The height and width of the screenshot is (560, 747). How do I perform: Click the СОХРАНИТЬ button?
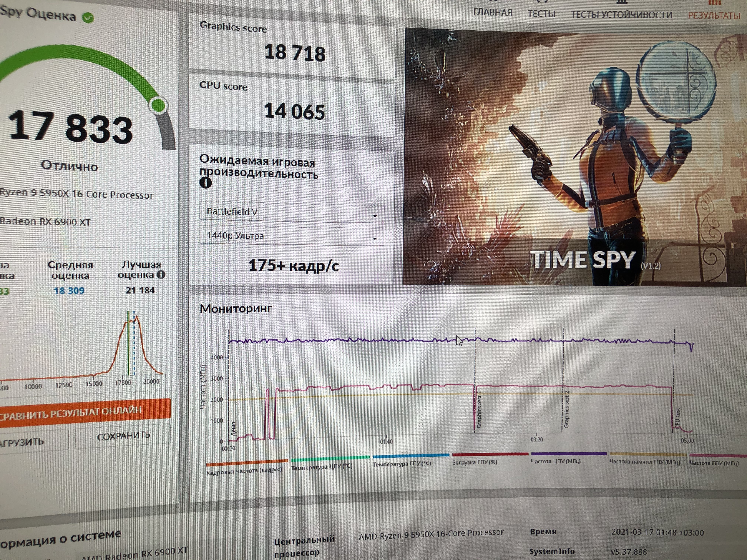(123, 436)
